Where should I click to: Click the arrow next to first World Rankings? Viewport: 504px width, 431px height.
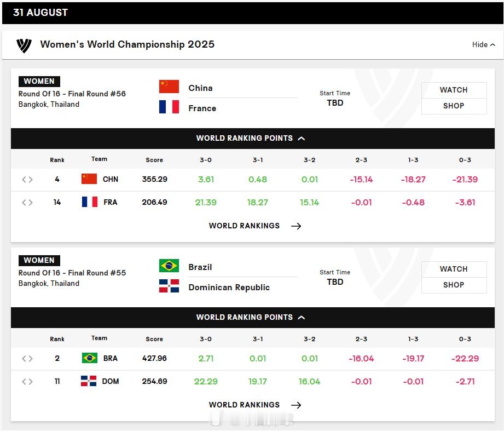coord(296,226)
